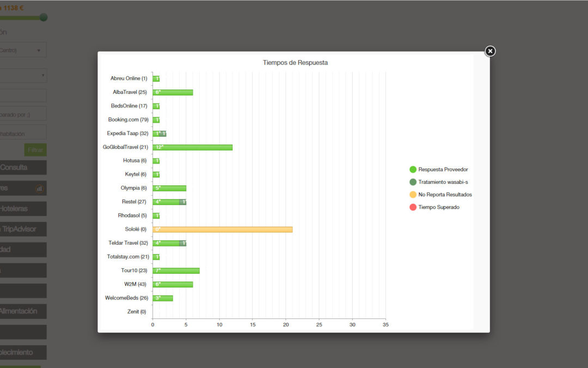
Task: Click the habitación input field
Action: tap(22, 133)
